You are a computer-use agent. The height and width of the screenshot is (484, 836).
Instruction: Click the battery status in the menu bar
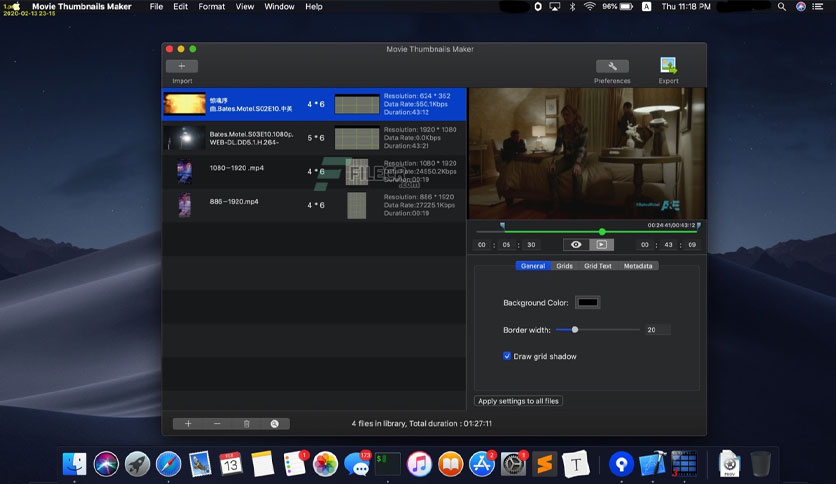(617, 6)
